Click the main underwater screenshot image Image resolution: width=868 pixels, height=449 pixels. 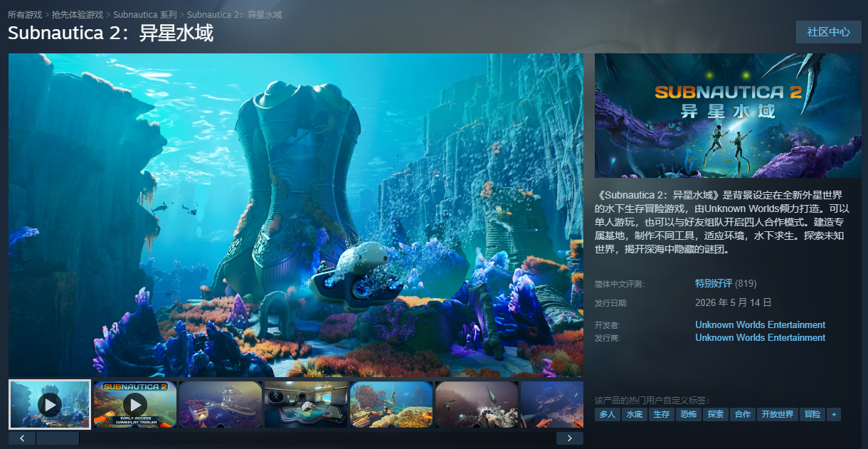click(x=296, y=215)
